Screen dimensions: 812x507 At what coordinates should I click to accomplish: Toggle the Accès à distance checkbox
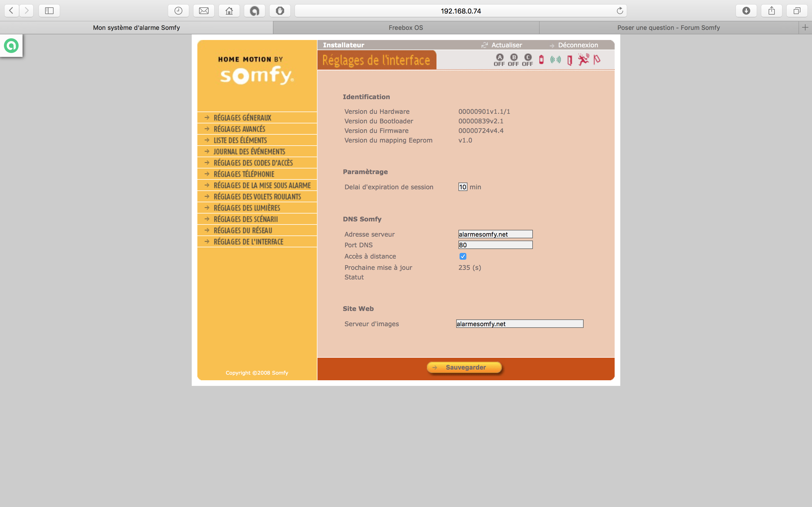(x=463, y=256)
